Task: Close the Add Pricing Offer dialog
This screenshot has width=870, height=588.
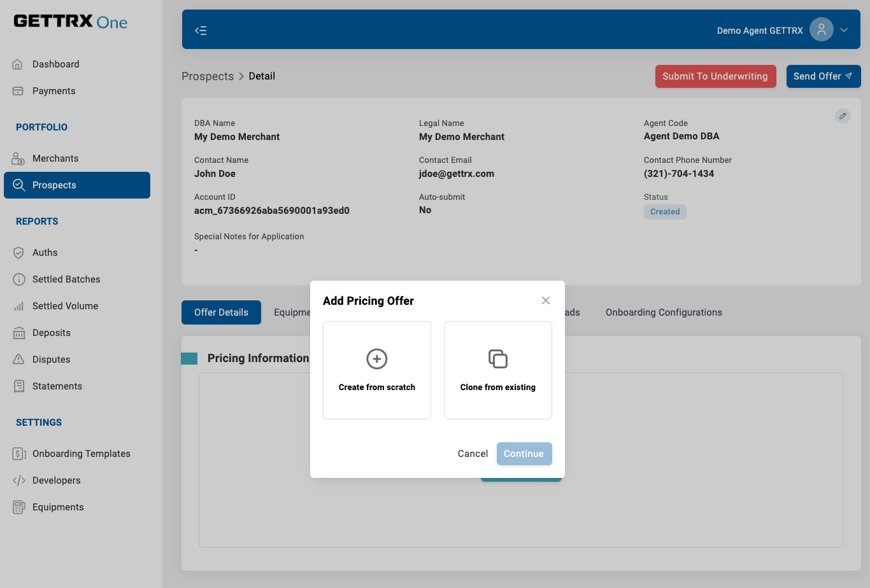Action: 546,300
